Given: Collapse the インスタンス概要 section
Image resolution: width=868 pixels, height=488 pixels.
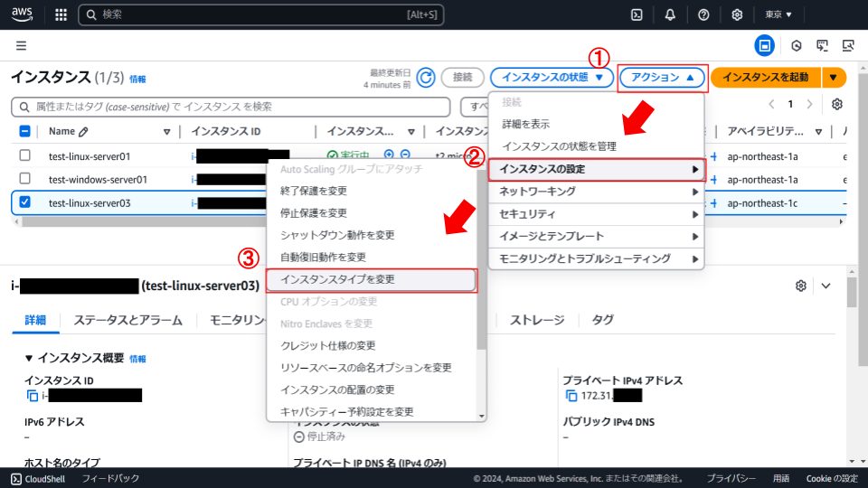Looking at the screenshot, I should click(29, 359).
